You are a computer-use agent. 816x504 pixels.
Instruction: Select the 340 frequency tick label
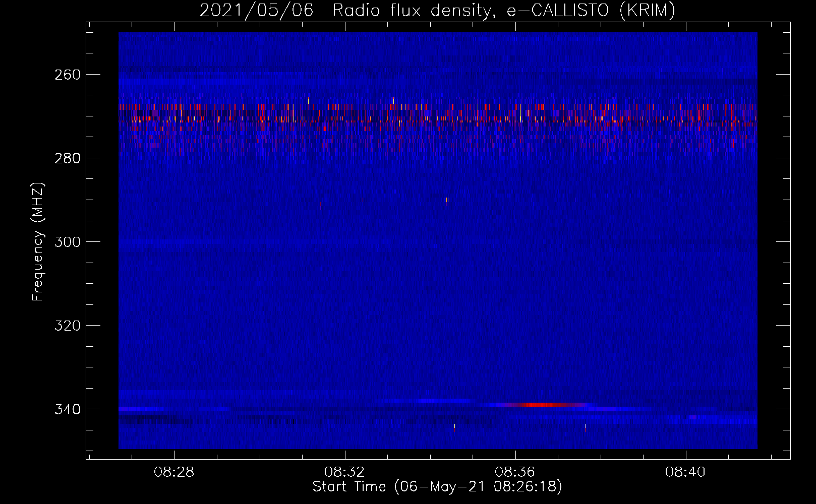[67, 409]
